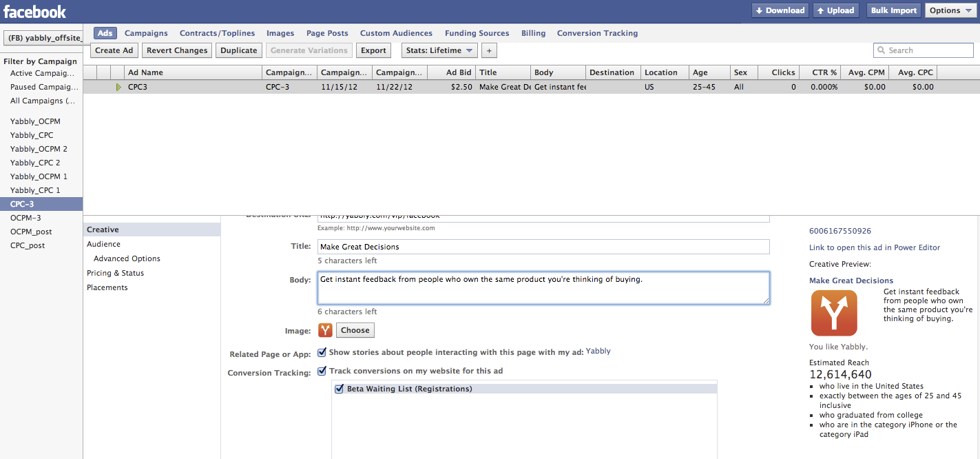
Task: Sort by the Avg. CPM column header
Action: 864,72
